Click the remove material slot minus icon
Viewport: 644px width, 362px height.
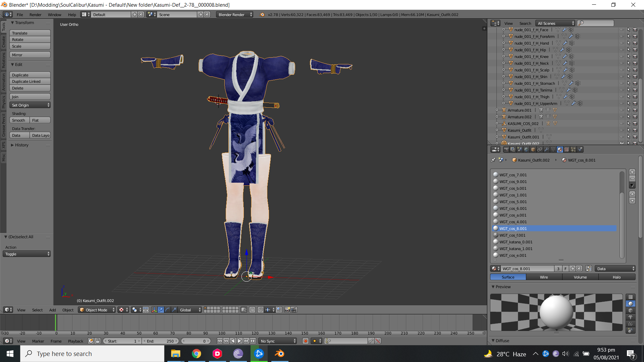pyautogui.click(x=632, y=179)
